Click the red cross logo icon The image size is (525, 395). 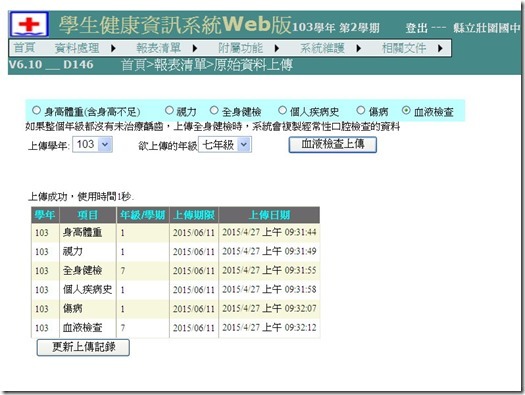click(x=29, y=24)
